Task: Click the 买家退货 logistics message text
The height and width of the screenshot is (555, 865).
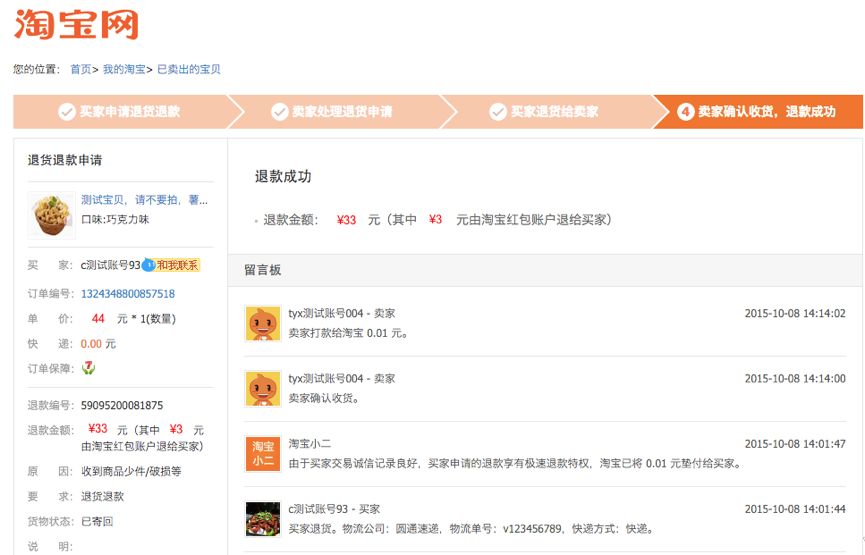Action: click(472, 529)
